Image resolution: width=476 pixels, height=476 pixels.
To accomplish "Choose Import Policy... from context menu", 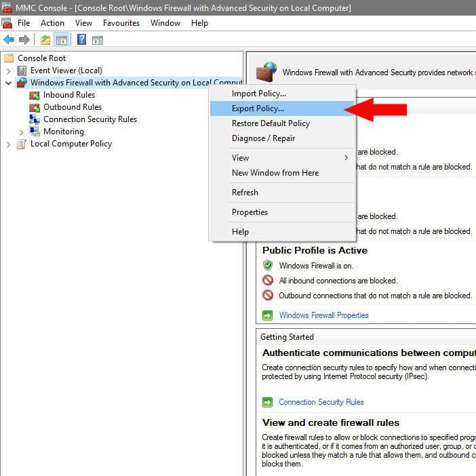I will pyautogui.click(x=282, y=94).
